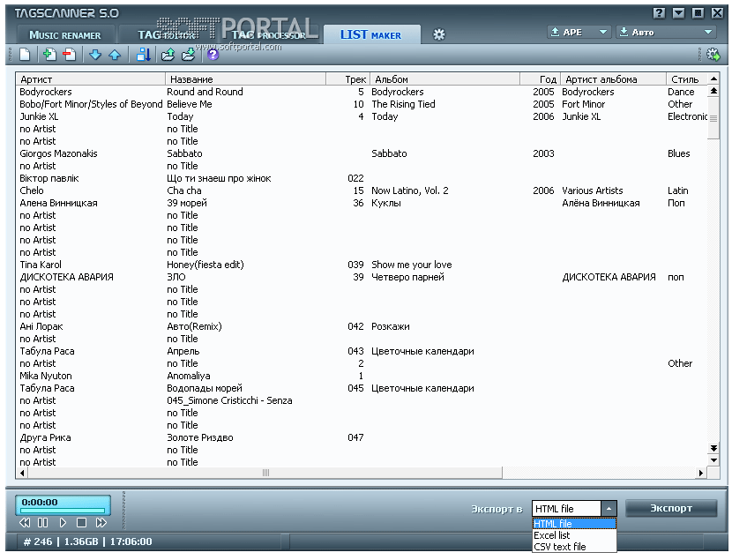Expand the Авто dropdown in header
This screenshot has height=560, width=732.
pos(708,32)
